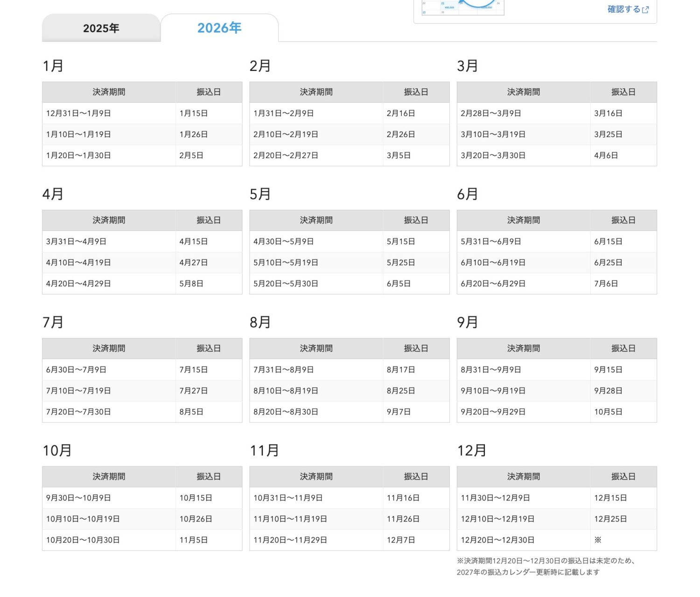This screenshot has height=597, width=700.
Task: Click the 2月26日 transfer date cell
Action: 400,134
